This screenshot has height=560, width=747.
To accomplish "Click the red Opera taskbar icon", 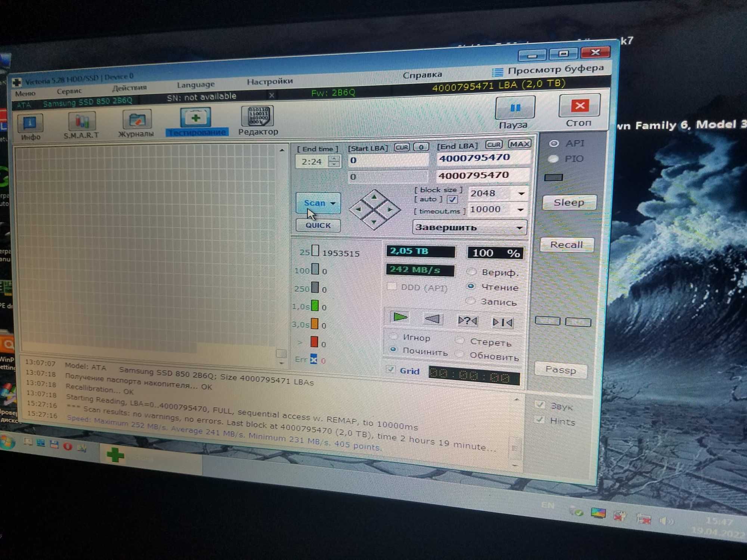I will coord(68,446).
